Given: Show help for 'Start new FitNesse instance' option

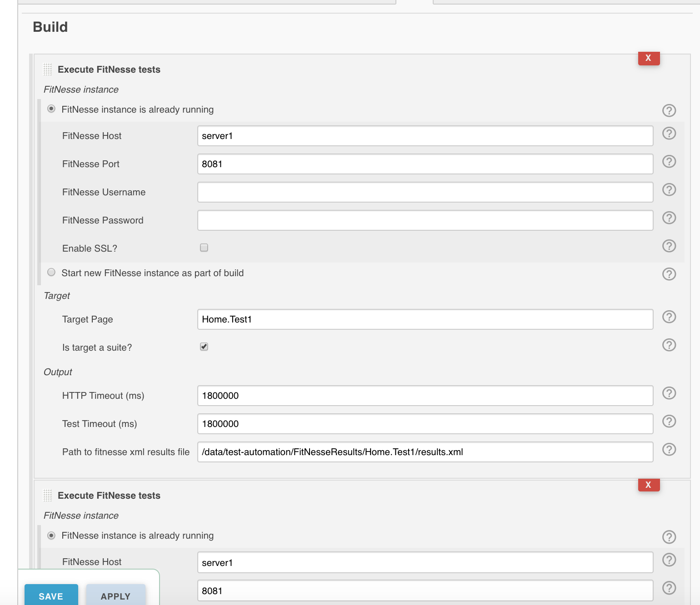Looking at the screenshot, I should tap(669, 274).
